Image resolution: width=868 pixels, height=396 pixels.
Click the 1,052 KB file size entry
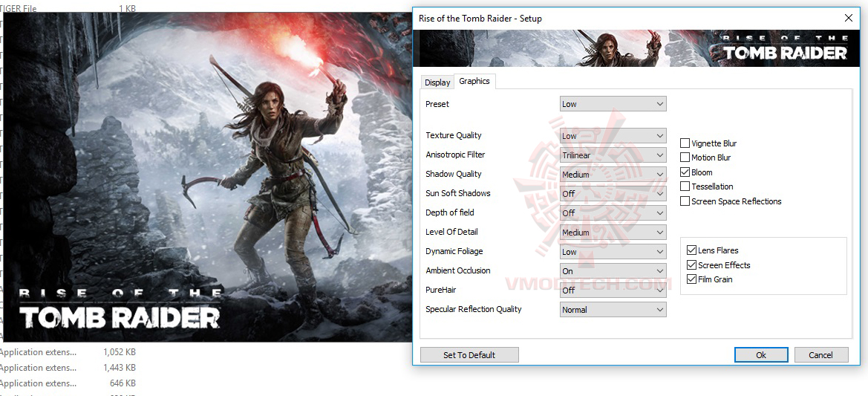click(x=120, y=352)
